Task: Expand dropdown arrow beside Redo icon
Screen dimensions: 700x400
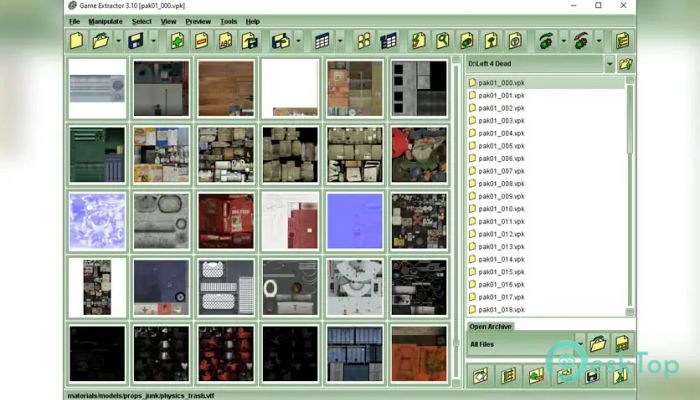Action: point(599,41)
